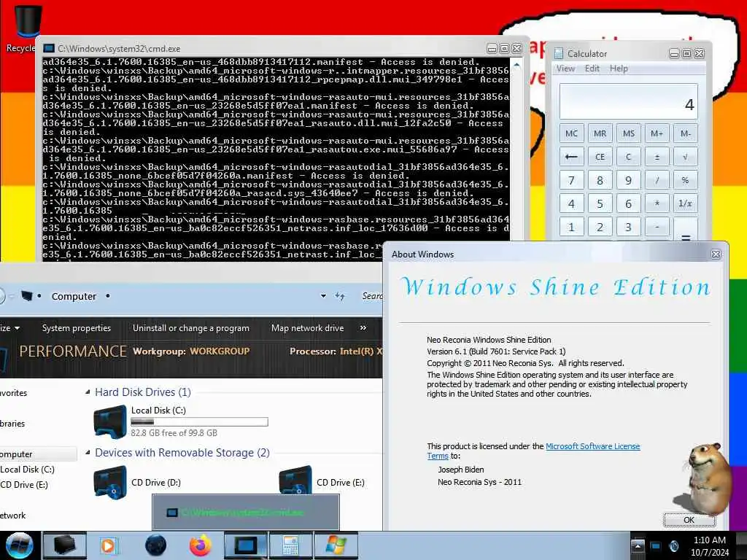Click the multiply calculator key
The height and width of the screenshot is (560, 747).
point(657,203)
